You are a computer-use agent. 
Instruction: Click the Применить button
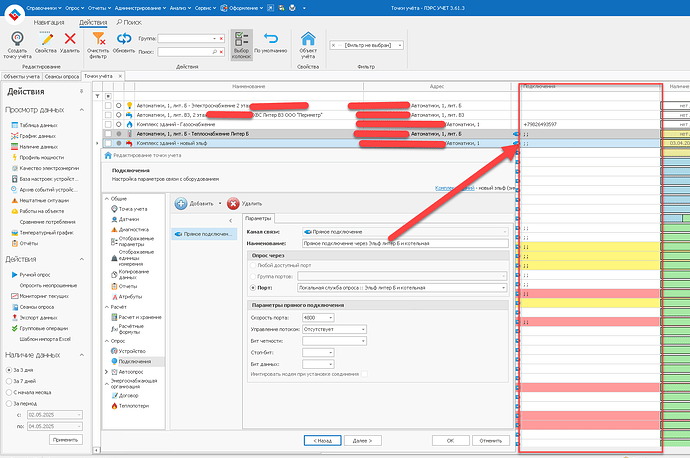coord(65,440)
